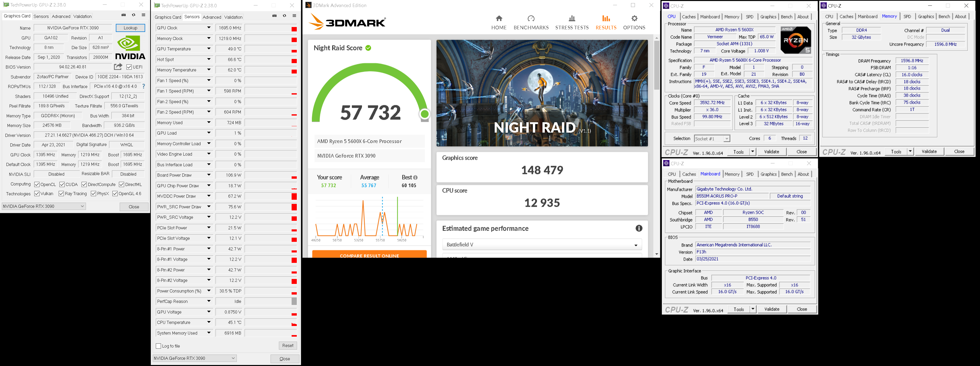Toggle the UEFI checkbox
The image size is (980, 366).
129,67
